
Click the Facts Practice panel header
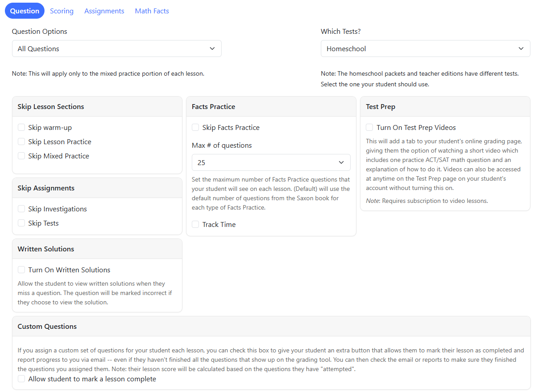coord(271,107)
